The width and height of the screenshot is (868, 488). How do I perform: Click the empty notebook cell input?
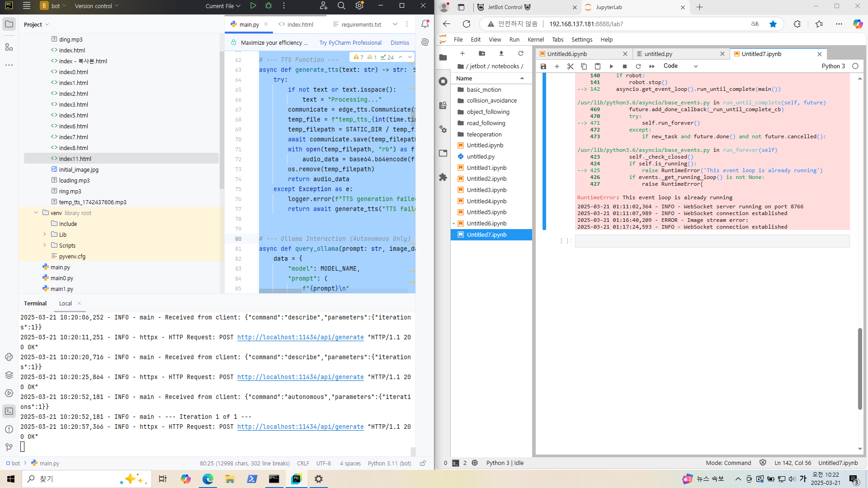712,241
